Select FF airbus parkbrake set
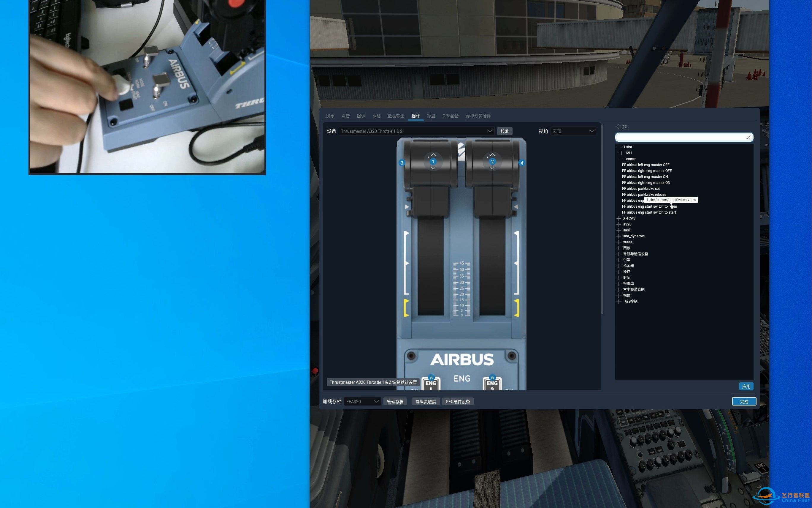This screenshot has width=812, height=508. coord(641,189)
